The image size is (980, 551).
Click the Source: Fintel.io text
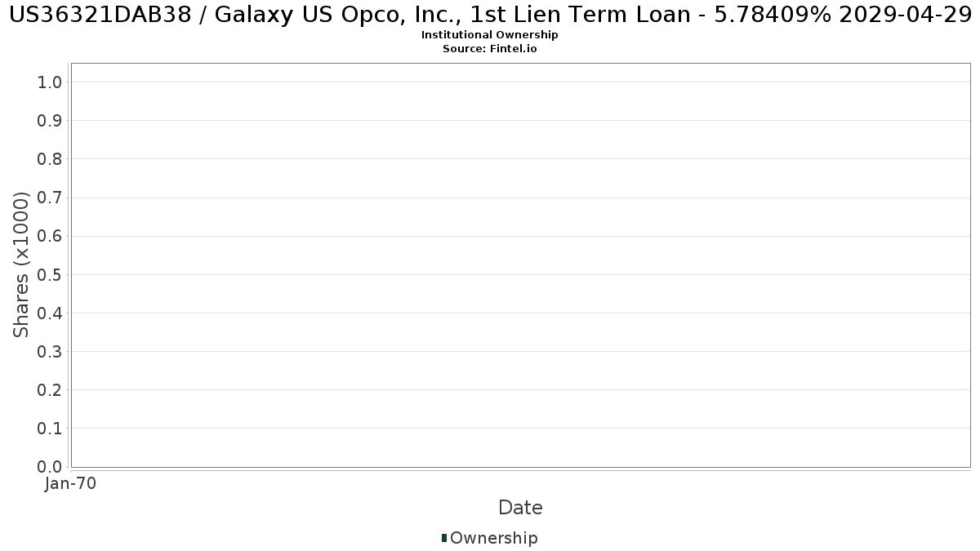tap(490, 49)
